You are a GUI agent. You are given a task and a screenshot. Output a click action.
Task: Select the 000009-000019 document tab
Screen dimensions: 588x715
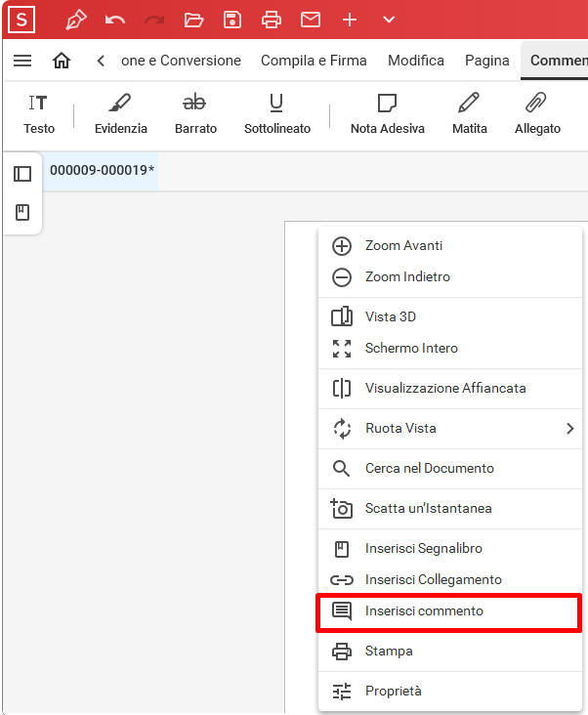(x=102, y=171)
